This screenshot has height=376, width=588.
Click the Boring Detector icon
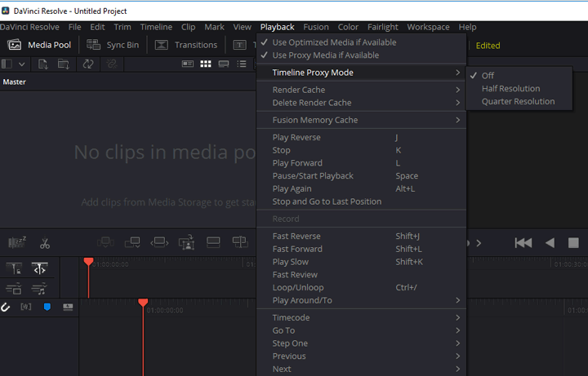coord(17,243)
